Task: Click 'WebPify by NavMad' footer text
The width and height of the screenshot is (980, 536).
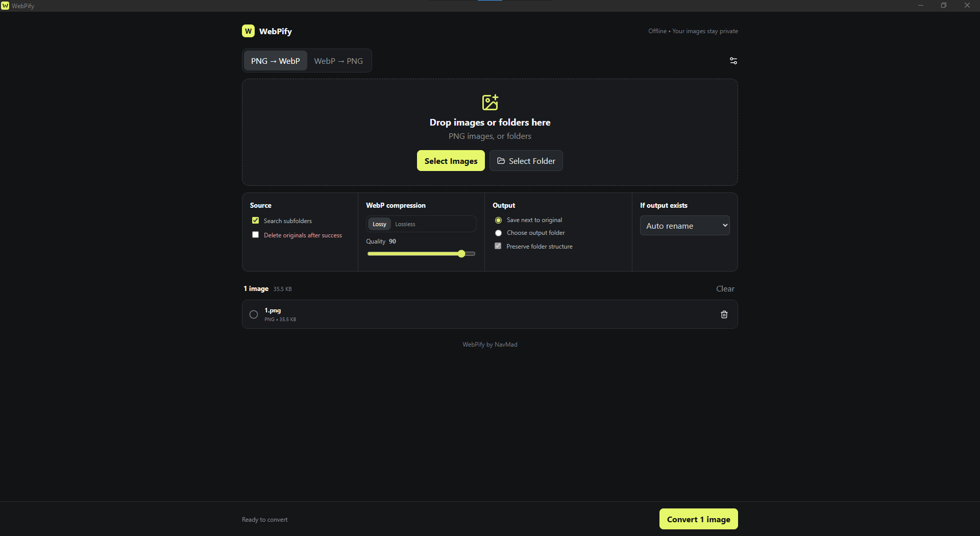Action: 490,345
